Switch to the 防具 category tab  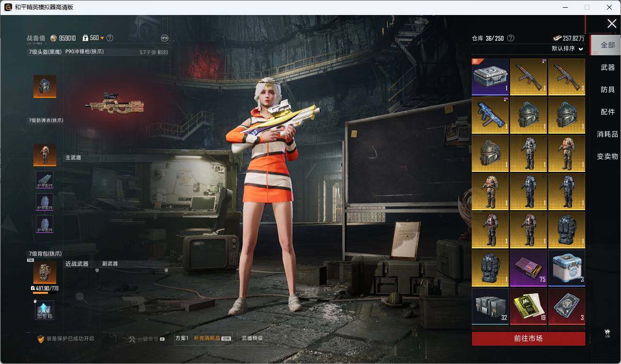pyautogui.click(x=607, y=90)
